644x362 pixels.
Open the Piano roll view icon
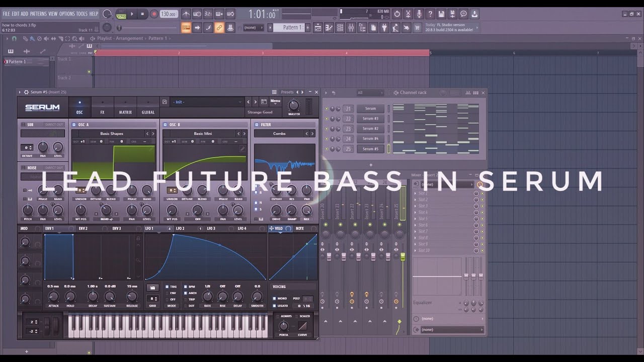[x=329, y=28]
